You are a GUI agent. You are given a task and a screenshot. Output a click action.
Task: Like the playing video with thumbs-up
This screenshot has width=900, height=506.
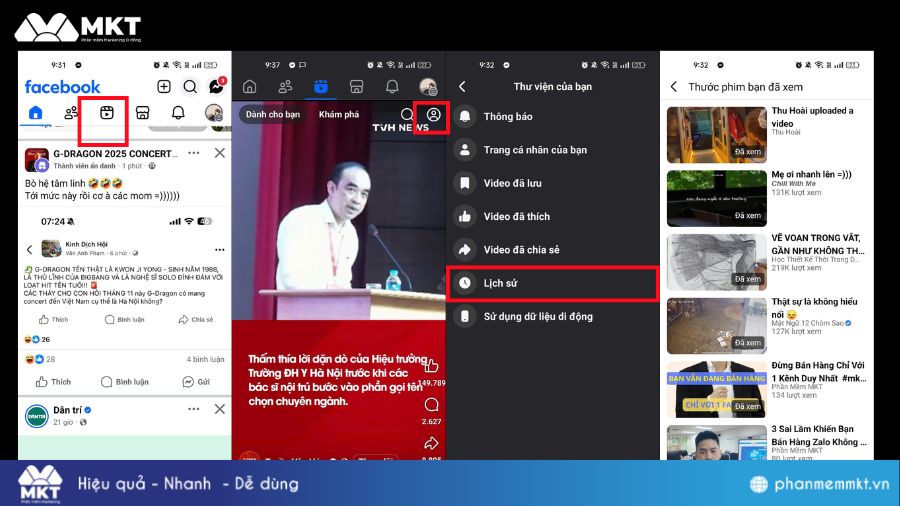pos(431,365)
